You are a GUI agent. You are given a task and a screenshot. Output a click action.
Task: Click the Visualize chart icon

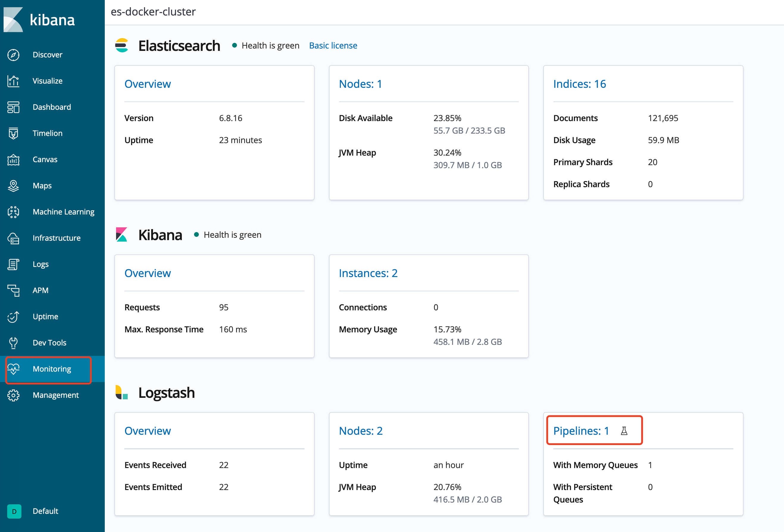(13, 81)
